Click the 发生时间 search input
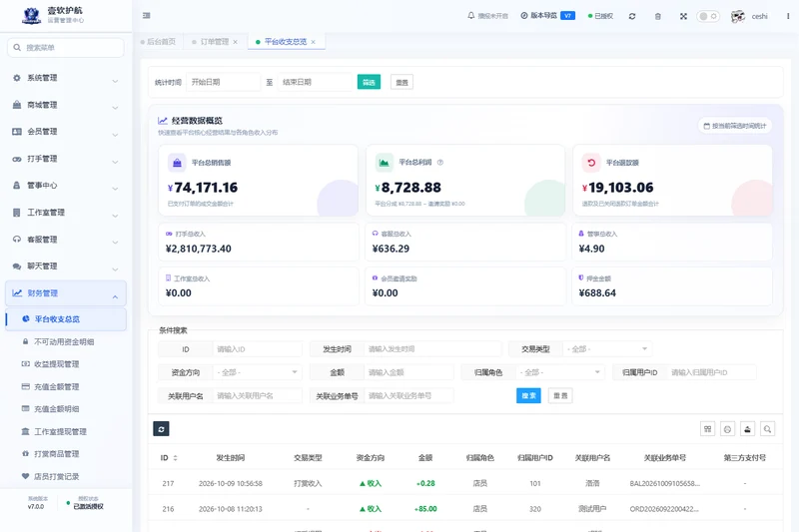 coord(432,349)
